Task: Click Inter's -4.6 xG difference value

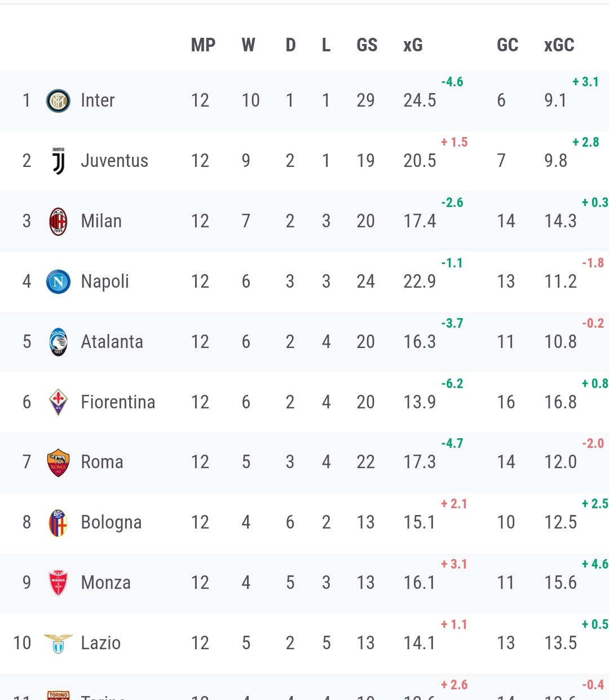Action: 452,82
